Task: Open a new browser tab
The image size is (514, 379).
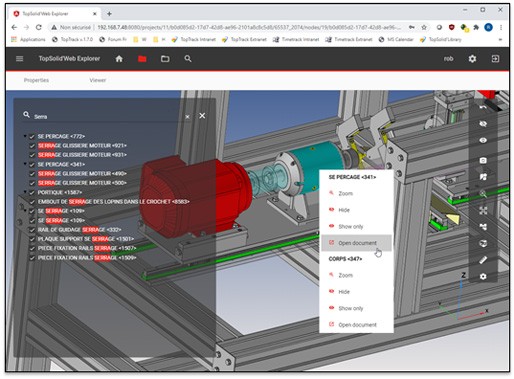Action: click(x=109, y=14)
